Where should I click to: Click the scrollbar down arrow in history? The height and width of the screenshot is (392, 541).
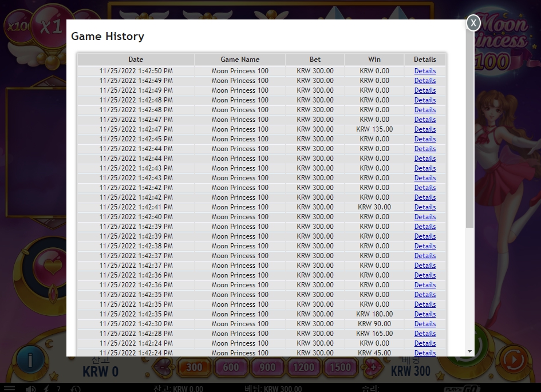point(469,351)
